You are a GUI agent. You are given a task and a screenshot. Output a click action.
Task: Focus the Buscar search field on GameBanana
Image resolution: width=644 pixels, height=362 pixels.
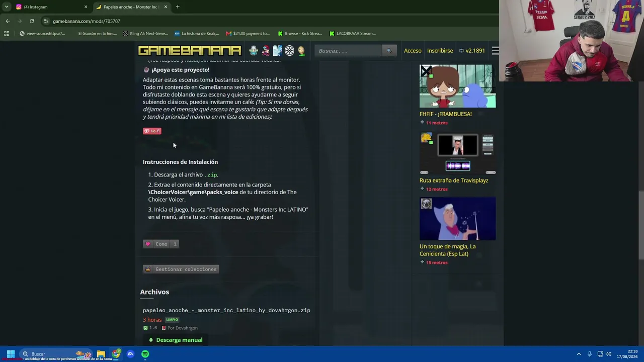[349, 51]
